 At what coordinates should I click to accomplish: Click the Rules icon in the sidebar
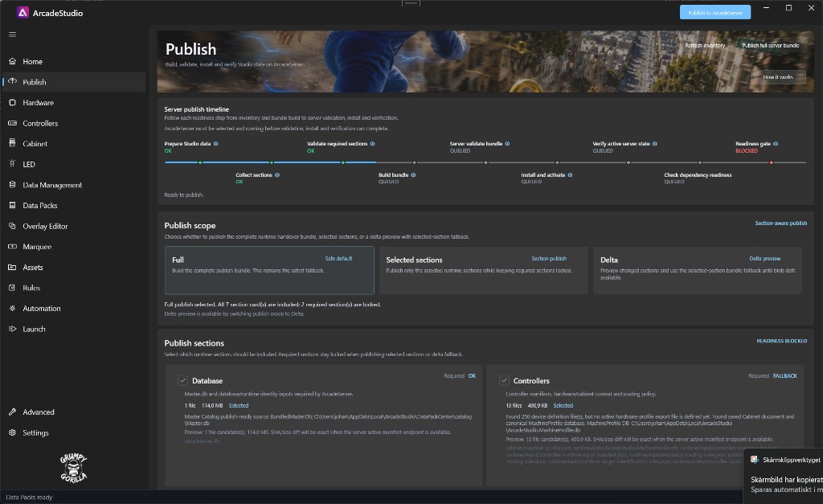point(13,288)
